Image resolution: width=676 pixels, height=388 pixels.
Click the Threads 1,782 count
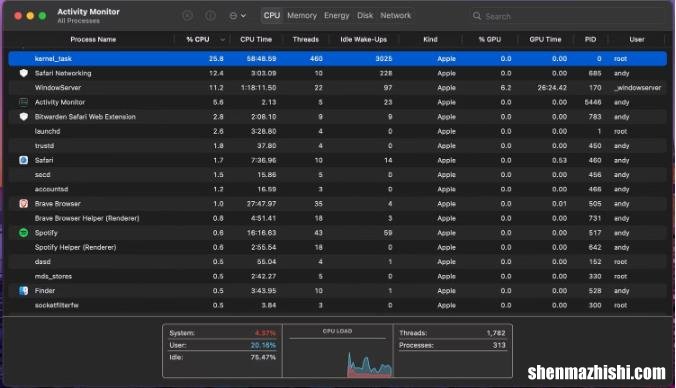click(496, 333)
